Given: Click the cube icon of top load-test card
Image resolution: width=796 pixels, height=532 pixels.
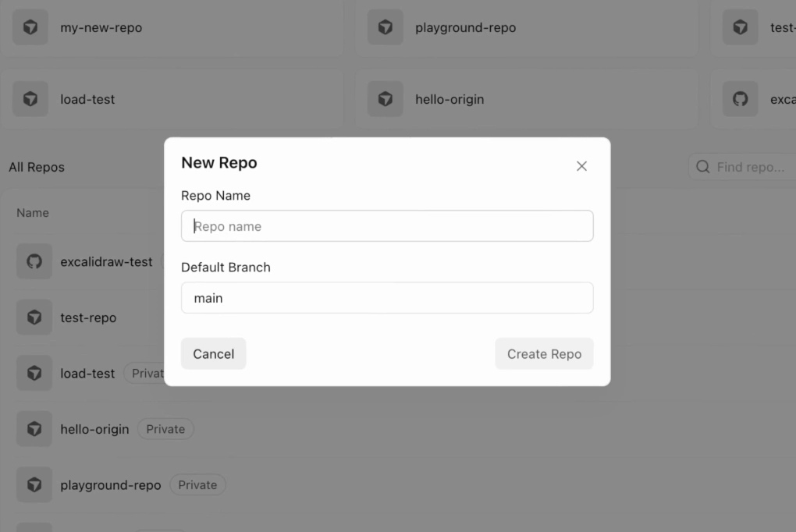Looking at the screenshot, I should (30, 99).
